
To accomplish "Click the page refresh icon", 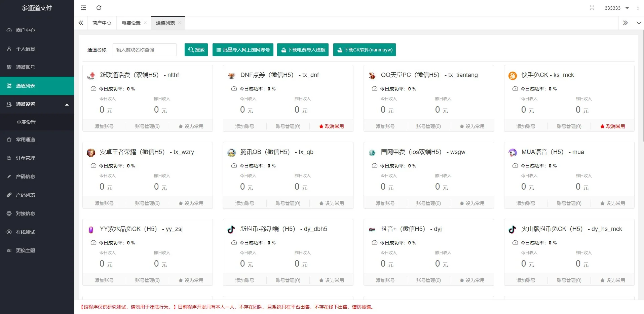I will (x=99, y=7).
